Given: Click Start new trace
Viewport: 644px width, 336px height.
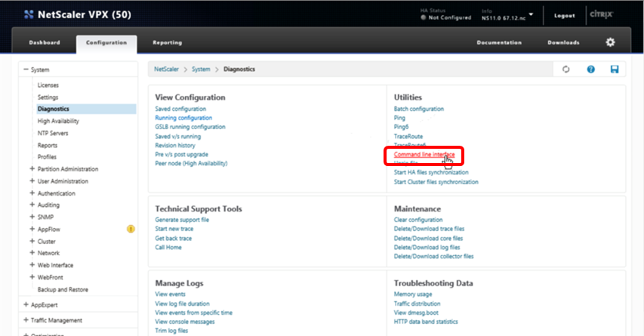Looking at the screenshot, I should pyautogui.click(x=174, y=229).
